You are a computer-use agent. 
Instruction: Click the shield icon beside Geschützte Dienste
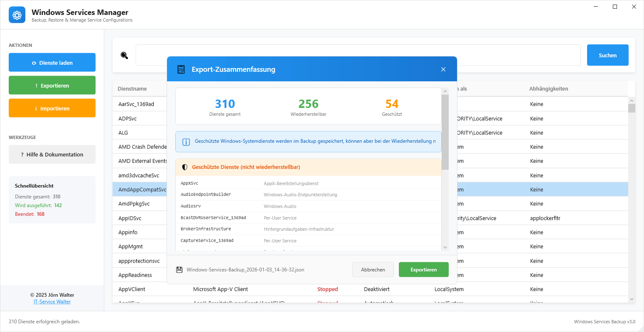click(x=185, y=167)
